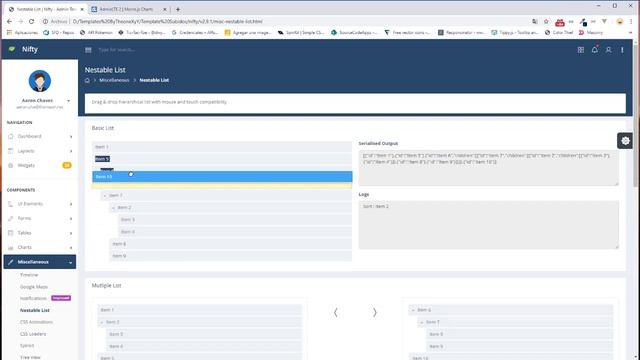
Task: Select Item 9 in the Basic List
Action: pyautogui.click(x=231, y=256)
